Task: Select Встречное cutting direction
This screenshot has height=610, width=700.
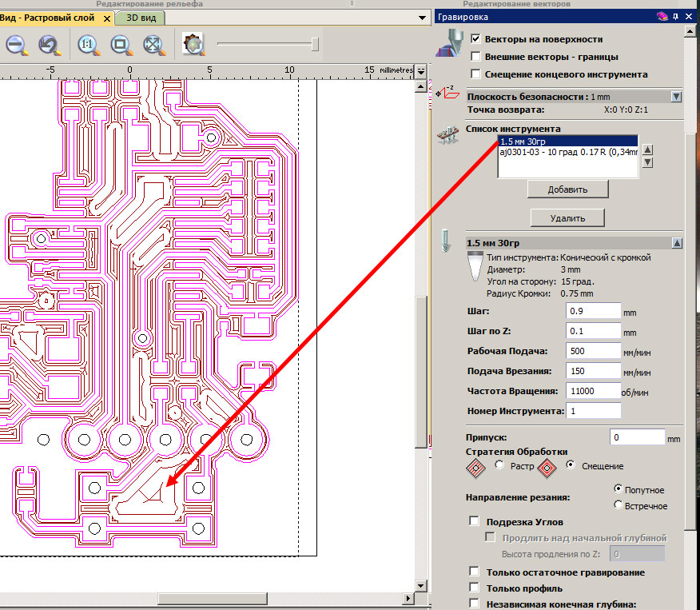Action: click(618, 504)
